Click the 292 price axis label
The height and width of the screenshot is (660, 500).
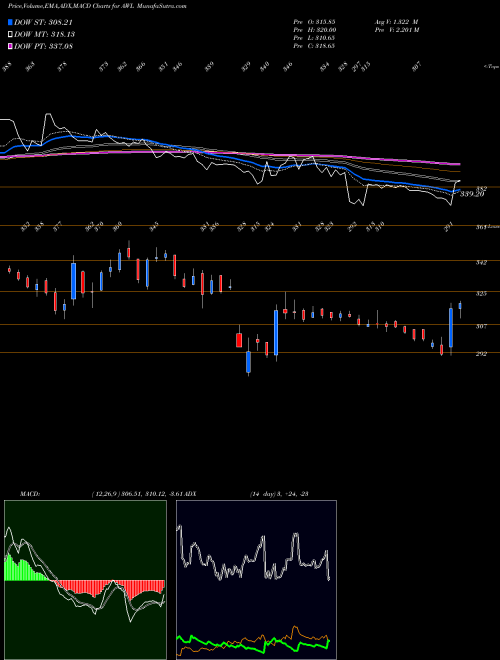[x=481, y=354]
